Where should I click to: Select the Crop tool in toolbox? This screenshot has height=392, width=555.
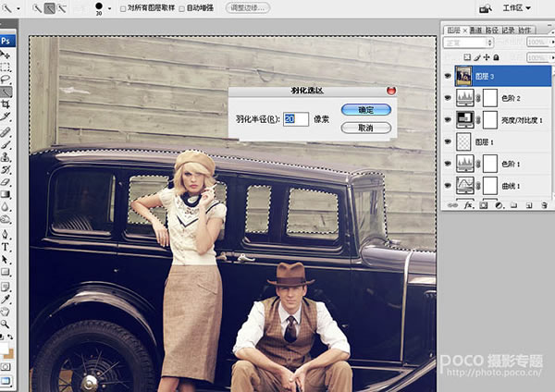[6, 104]
